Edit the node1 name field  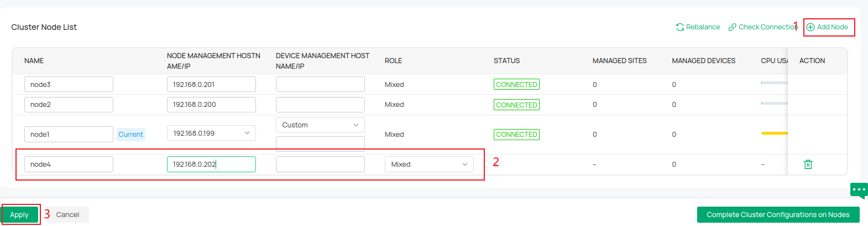point(69,135)
